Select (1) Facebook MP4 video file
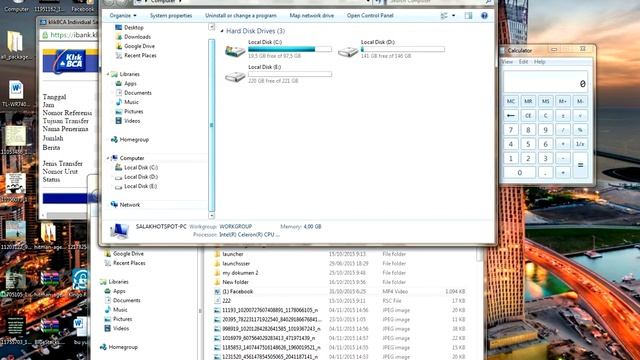640x360 pixels. point(233,291)
